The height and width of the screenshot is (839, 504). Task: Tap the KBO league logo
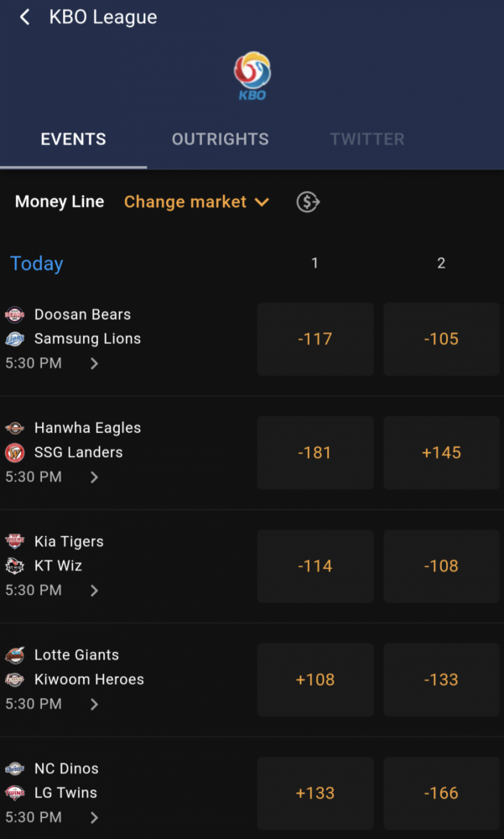(252, 76)
